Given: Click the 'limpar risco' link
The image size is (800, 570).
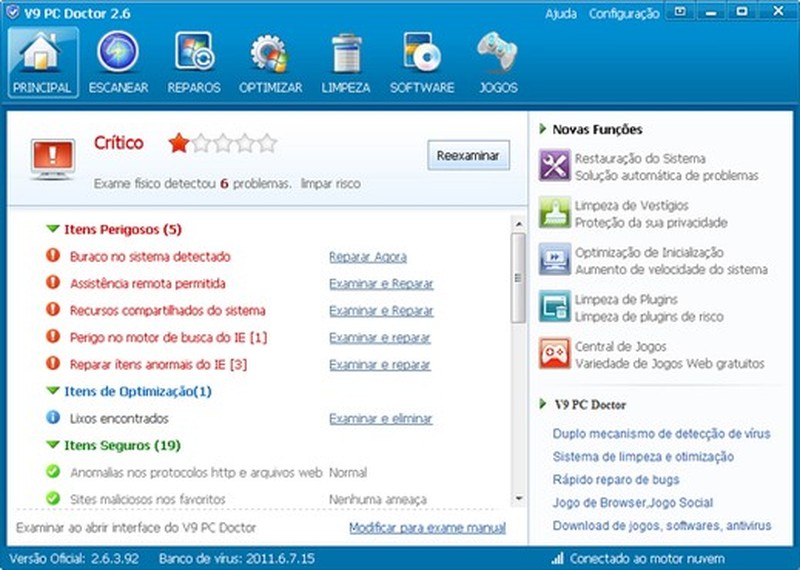Looking at the screenshot, I should (331, 184).
